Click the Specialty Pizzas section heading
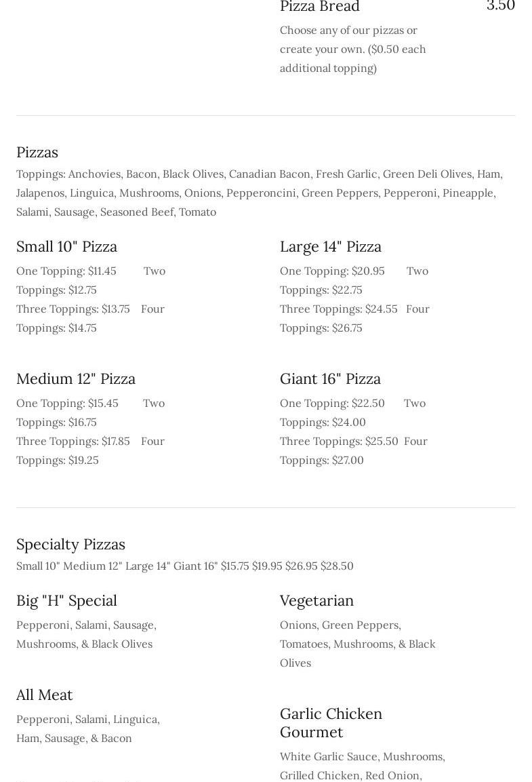Viewport: 532px width, 782px height. pyautogui.click(x=70, y=544)
